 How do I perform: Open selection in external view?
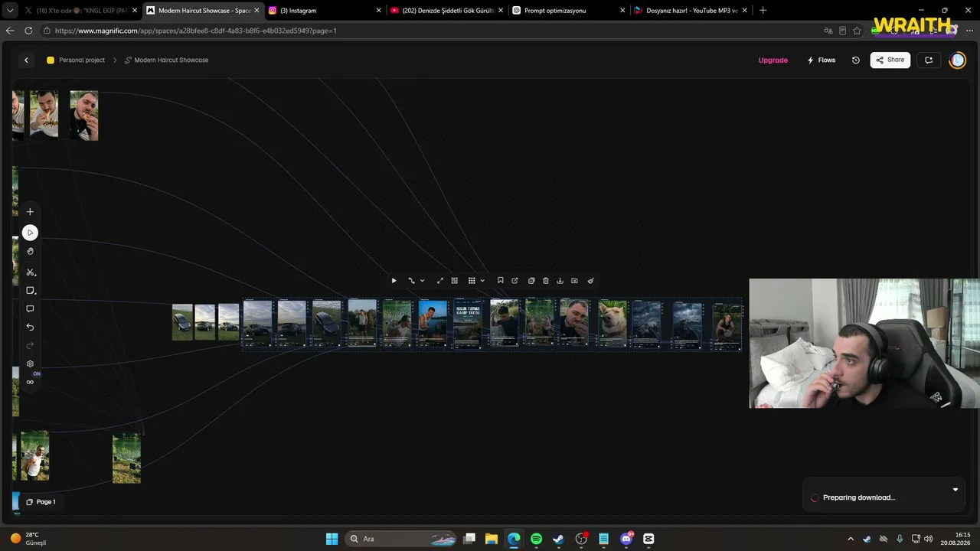point(514,281)
